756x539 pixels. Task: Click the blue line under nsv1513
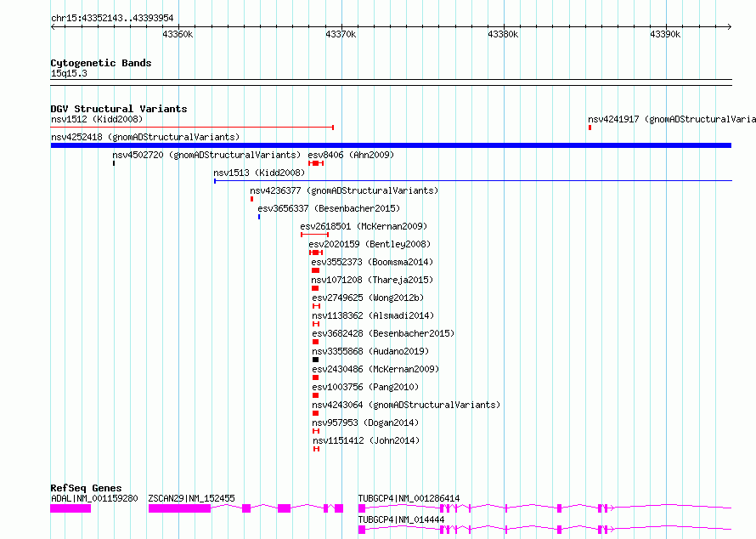(x=473, y=181)
